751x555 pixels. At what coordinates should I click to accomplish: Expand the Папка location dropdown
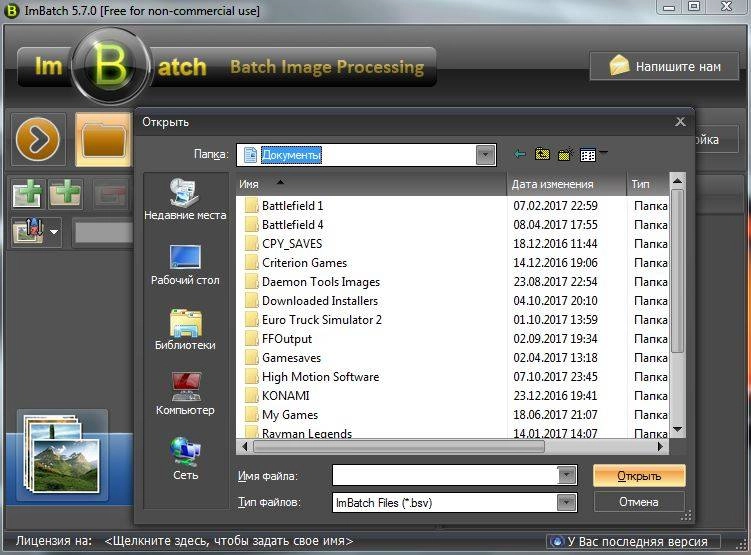[485, 155]
